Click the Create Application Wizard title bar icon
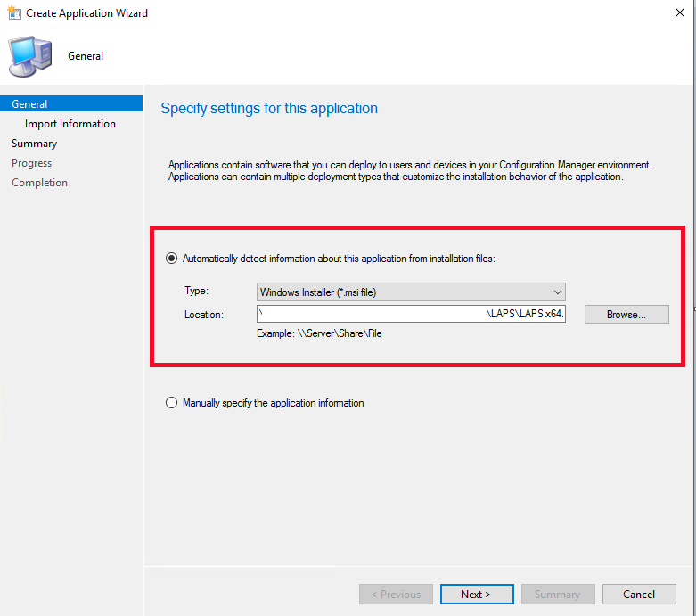The image size is (696, 616). tap(13, 13)
